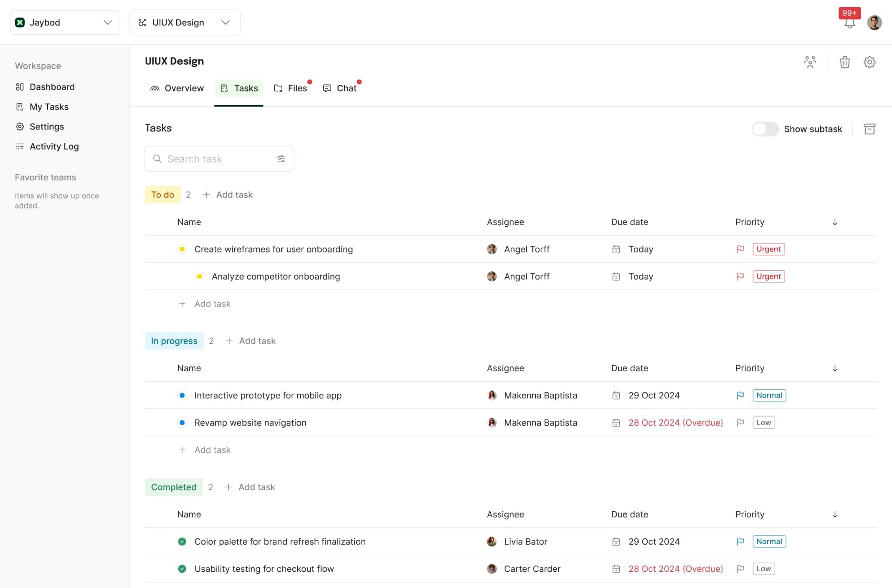Click the priority flag on Revamp website navigation
The image size is (892, 588).
pos(740,422)
